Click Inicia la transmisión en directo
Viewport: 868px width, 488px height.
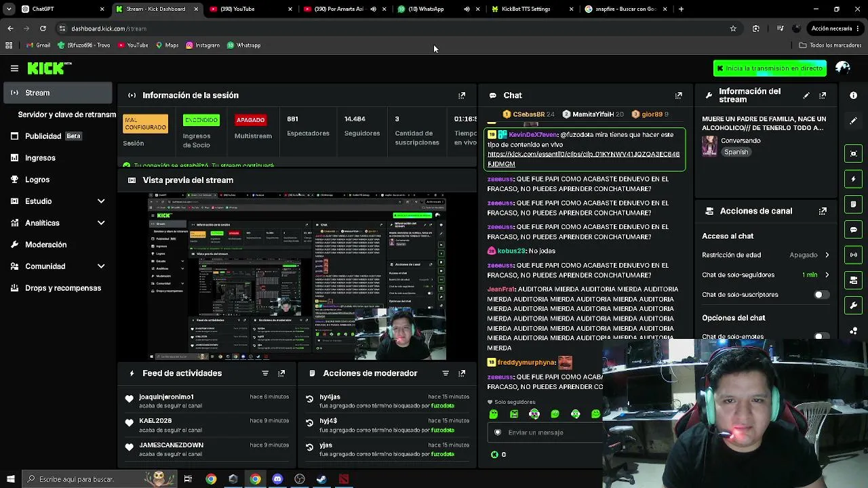770,68
